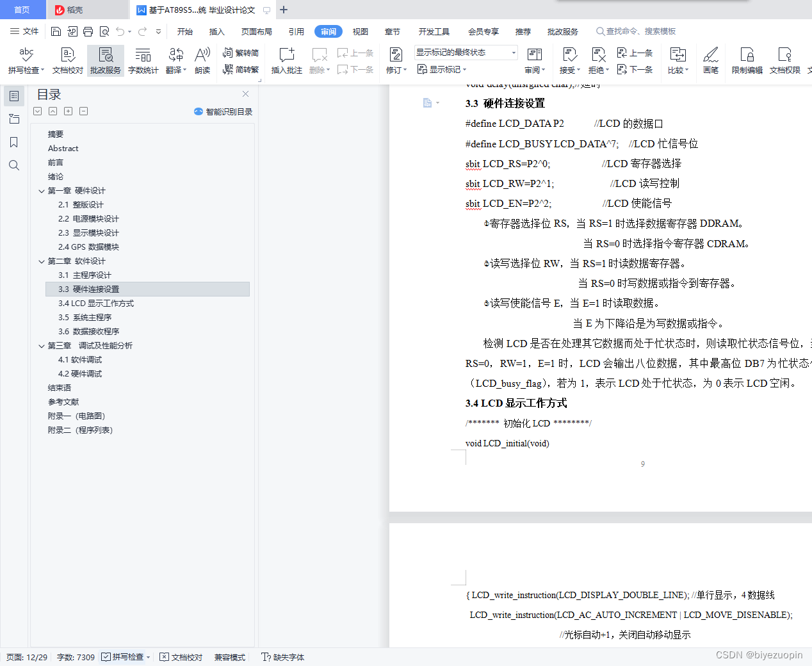
Task: Go to 附录一 (电路图) heading
Action: click(x=76, y=416)
